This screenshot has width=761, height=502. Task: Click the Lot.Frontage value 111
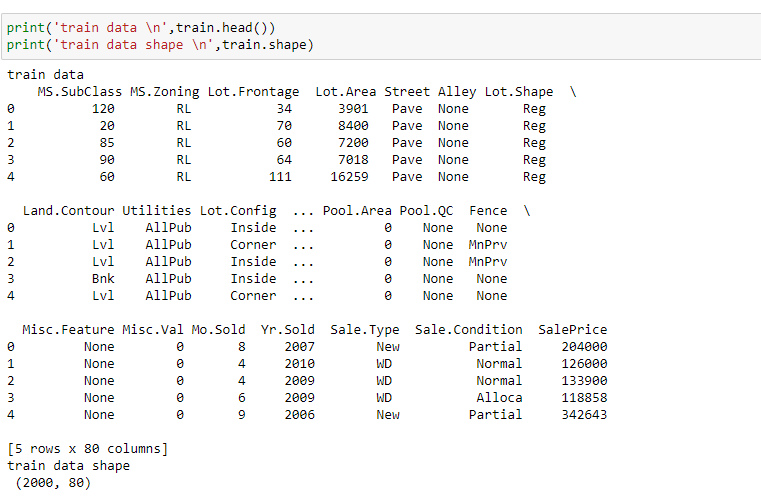click(281, 177)
